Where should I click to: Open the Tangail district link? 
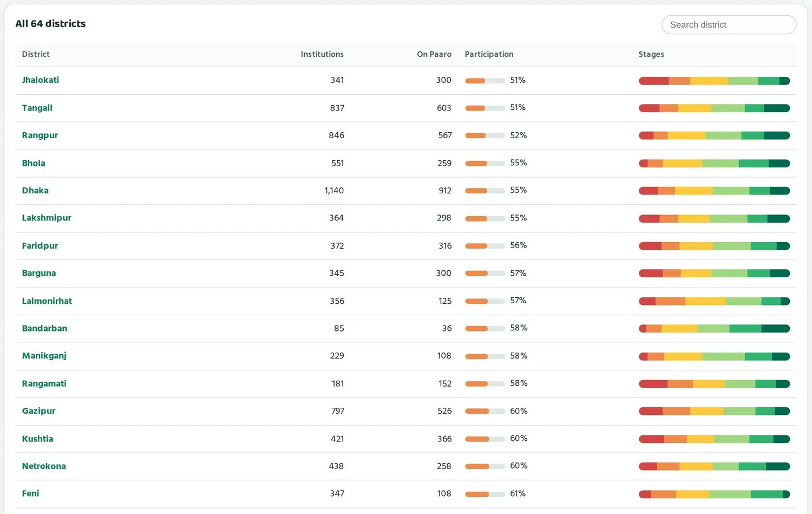click(37, 108)
